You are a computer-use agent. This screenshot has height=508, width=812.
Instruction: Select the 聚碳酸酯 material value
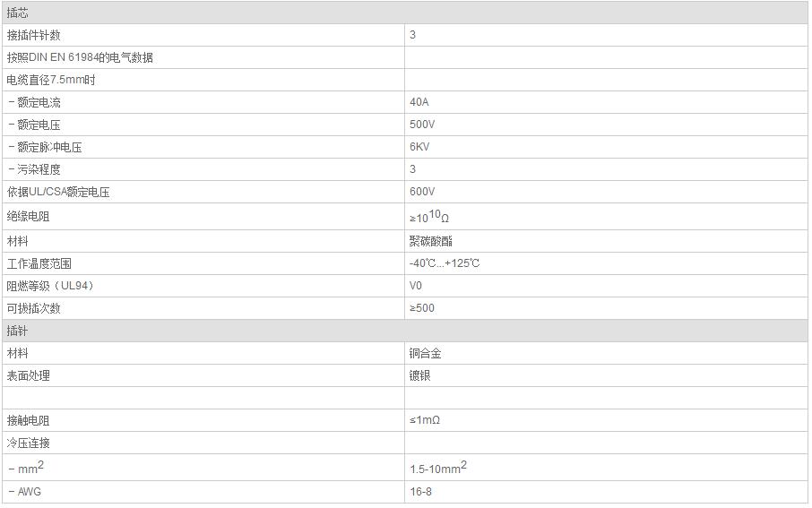click(x=430, y=241)
